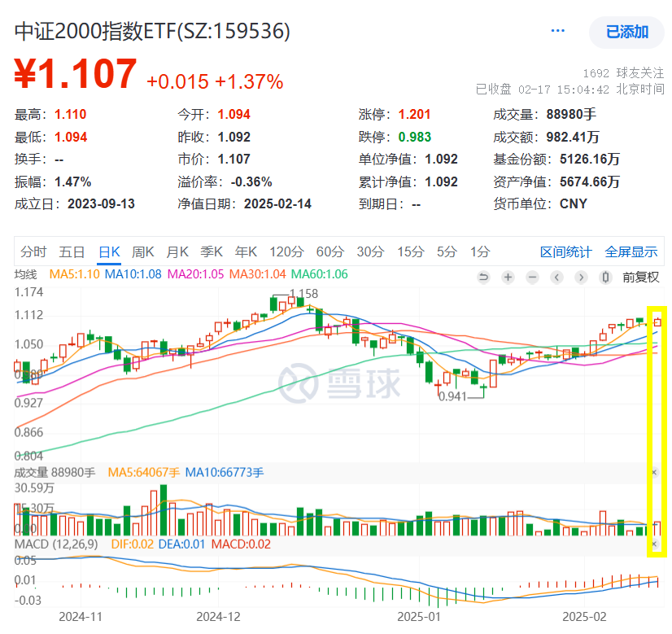The height and width of the screenshot is (634, 672).
Task: Click the 跌停 value 0.983
Action: tap(414, 137)
